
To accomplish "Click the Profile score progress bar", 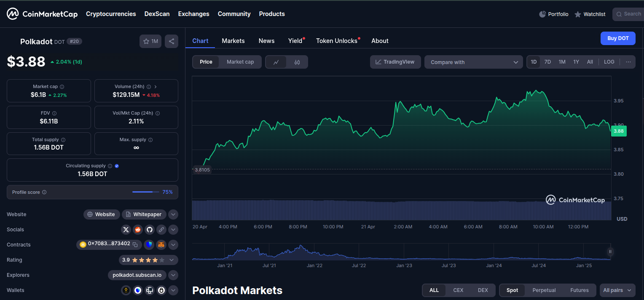I will pyautogui.click(x=145, y=192).
